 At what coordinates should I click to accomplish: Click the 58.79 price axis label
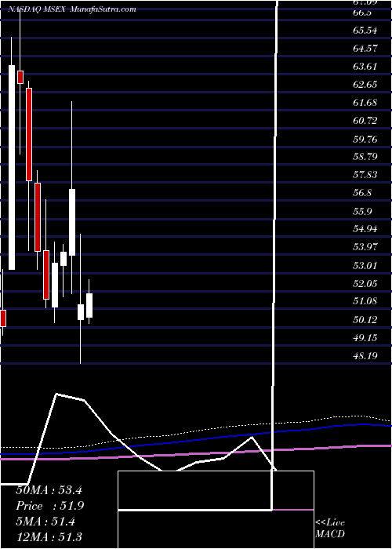click(x=365, y=157)
